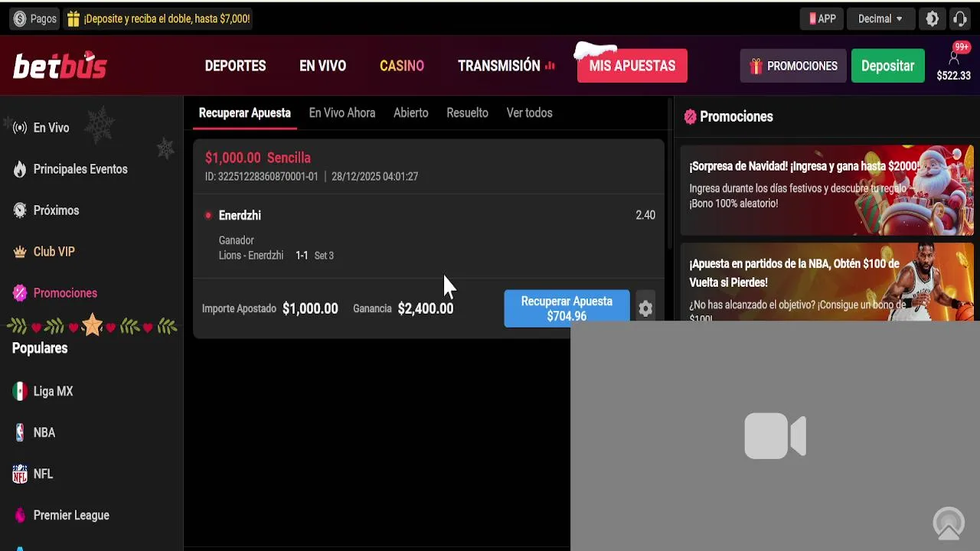The width and height of the screenshot is (980, 551).
Task: Open the DEPORTES menu
Action: click(x=235, y=66)
